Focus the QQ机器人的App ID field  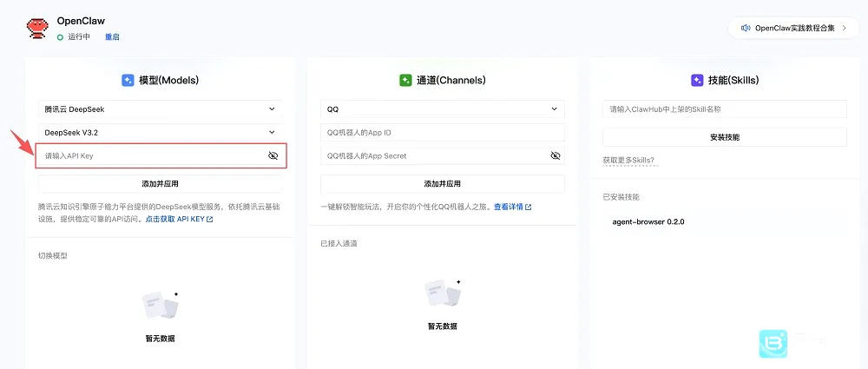(443, 133)
